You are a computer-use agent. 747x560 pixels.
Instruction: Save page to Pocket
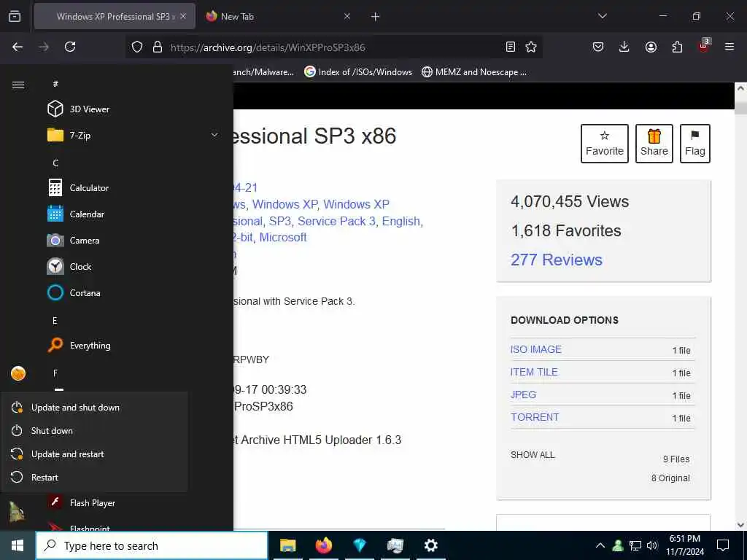pyautogui.click(x=598, y=47)
